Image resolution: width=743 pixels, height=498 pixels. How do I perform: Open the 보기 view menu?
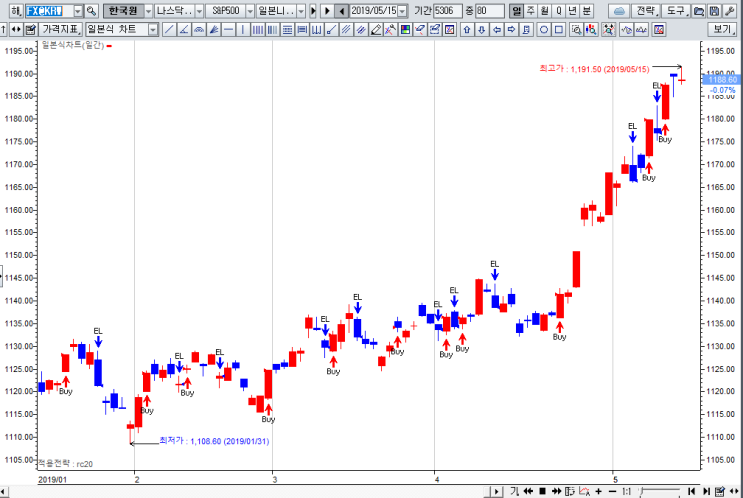click(x=722, y=30)
